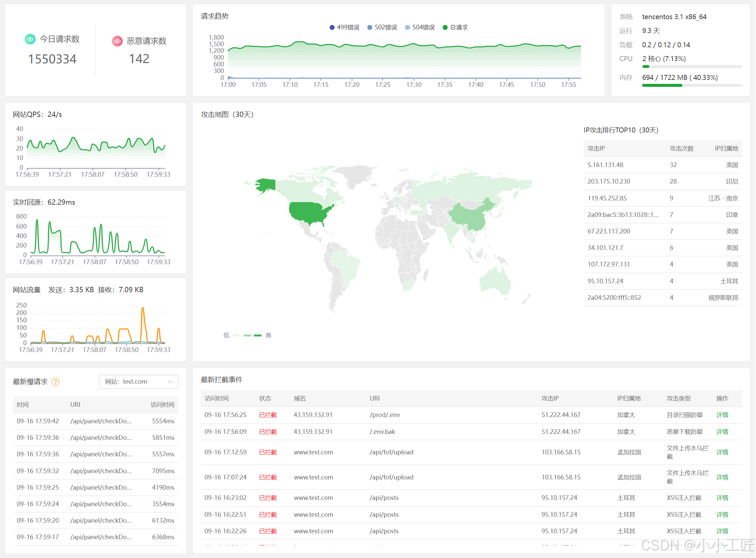Viewport: 756px width, 558px height.
Task: Open 详情 for the /prod/.env event
Action: point(722,415)
